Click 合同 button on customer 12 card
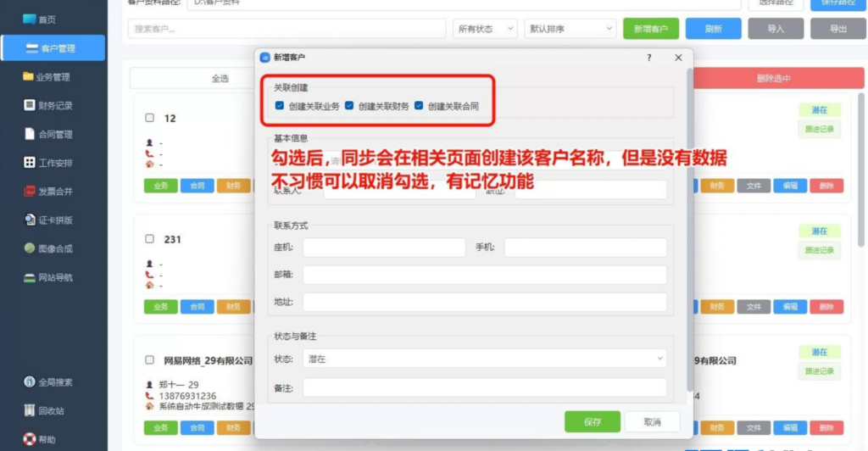868x451 pixels. (197, 186)
